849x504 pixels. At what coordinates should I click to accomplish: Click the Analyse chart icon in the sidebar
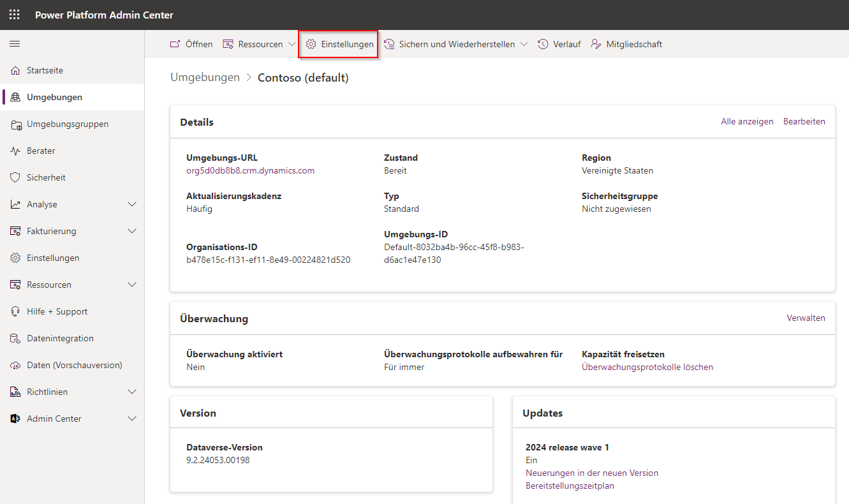pos(15,205)
